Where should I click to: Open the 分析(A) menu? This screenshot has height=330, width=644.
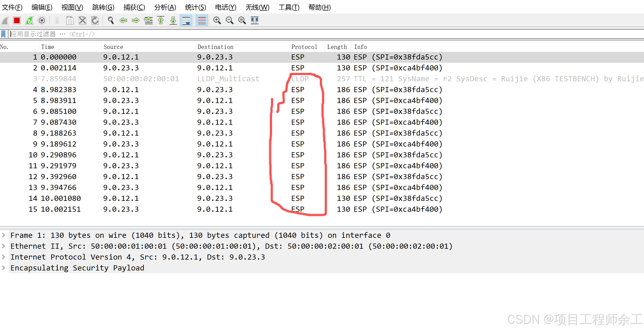(165, 7)
